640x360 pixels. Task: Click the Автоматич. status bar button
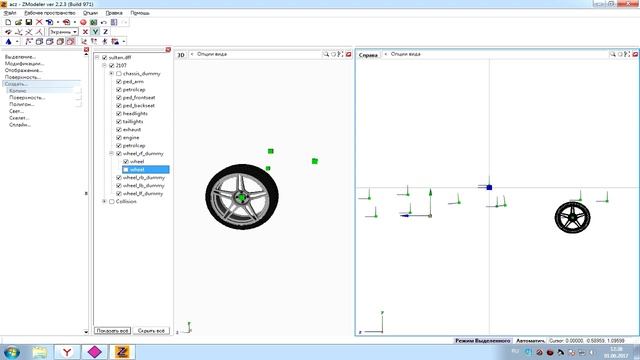pyautogui.click(x=530, y=340)
